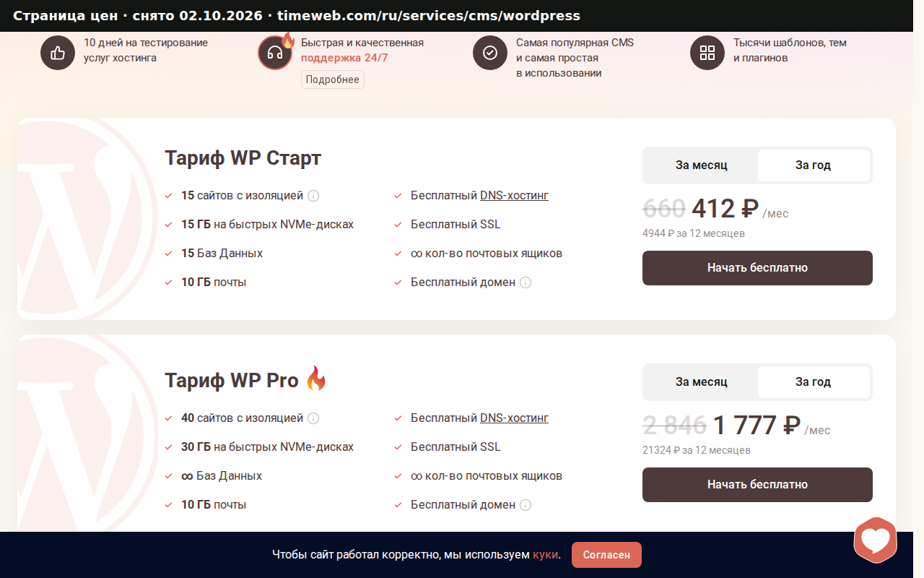The width and height of the screenshot is (924, 578).
Task: Accept cookies with the Согласен button
Action: click(606, 555)
